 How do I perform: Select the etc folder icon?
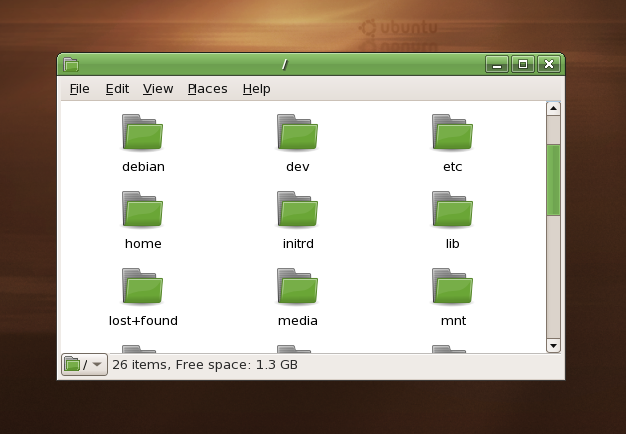click(452, 132)
